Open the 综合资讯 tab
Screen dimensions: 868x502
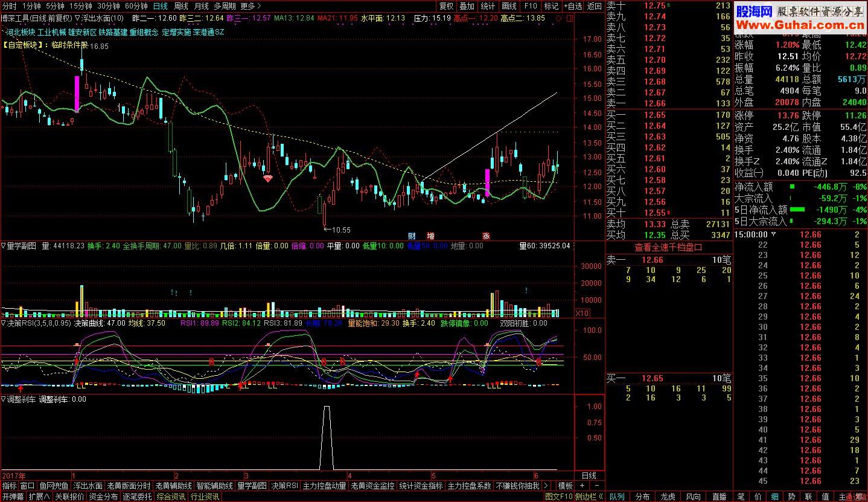click(x=171, y=497)
